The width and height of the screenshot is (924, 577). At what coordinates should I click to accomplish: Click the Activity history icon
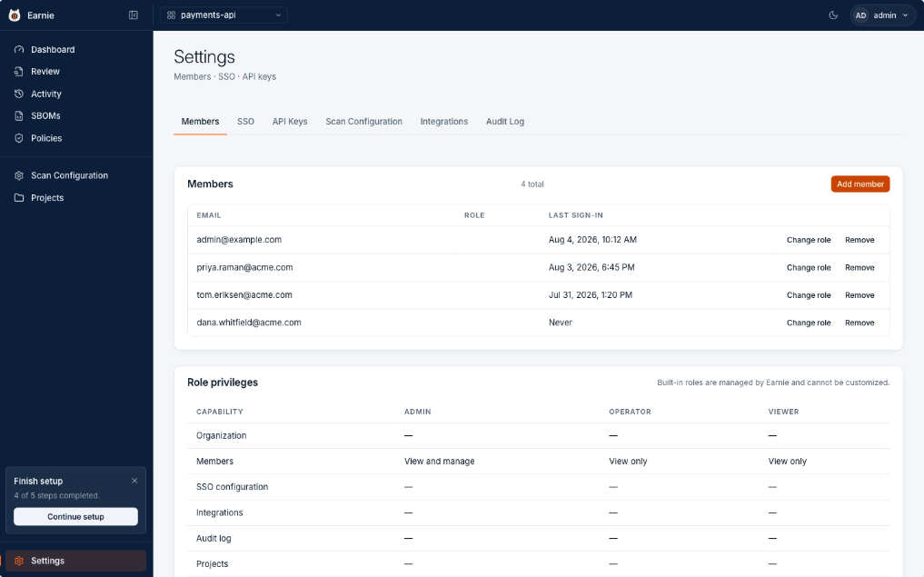click(19, 94)
